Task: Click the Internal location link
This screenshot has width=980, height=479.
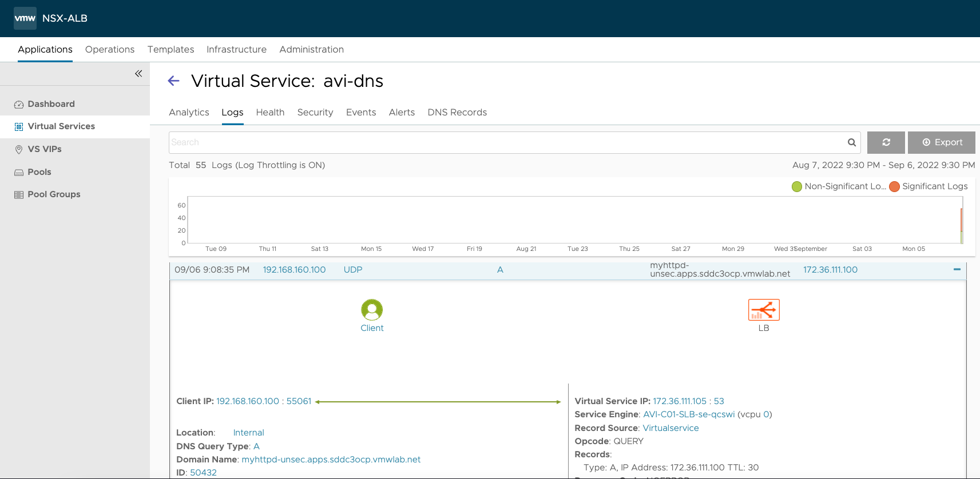Action: click(x=249, y=433)
